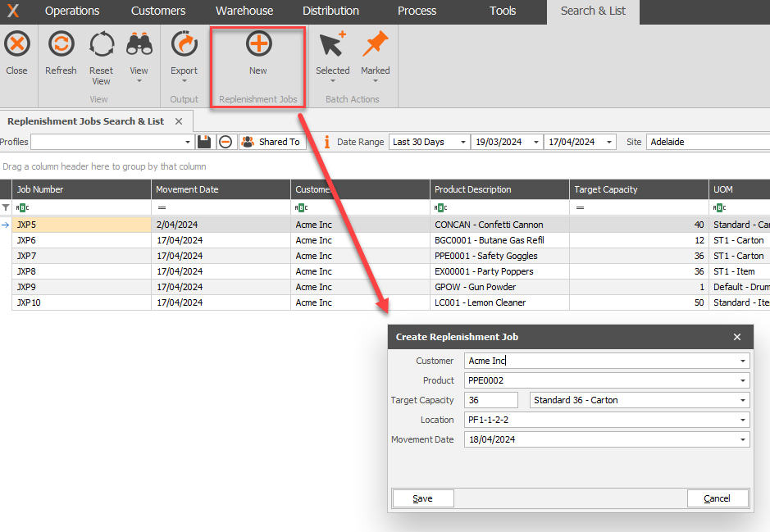The width and height of the screenshot is (770, 532).
Task: Click the date range info icon
Action: [x=326, y=142]
